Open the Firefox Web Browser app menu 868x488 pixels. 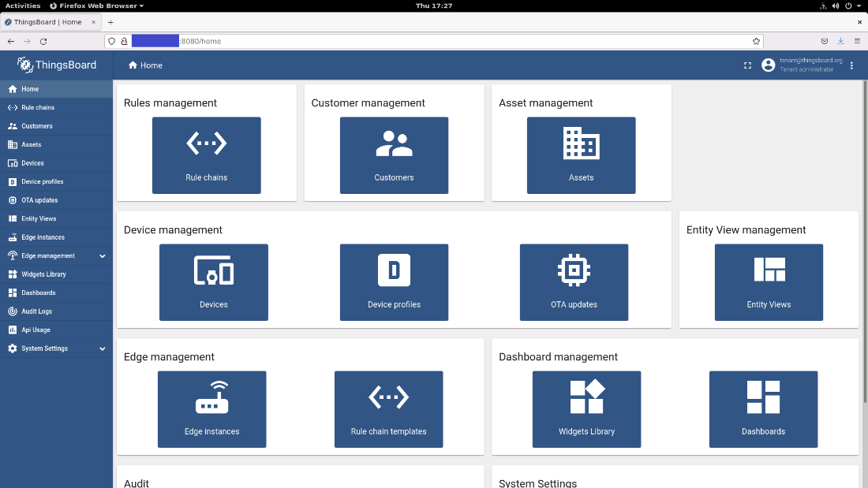coord(96,6)
